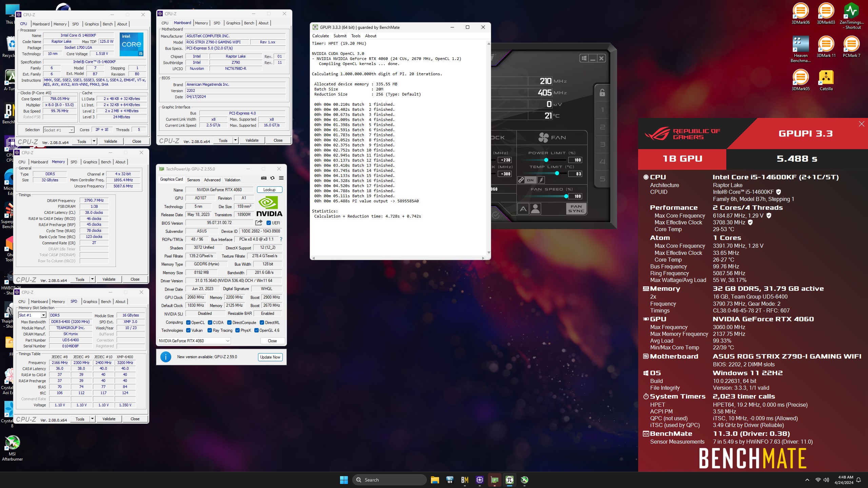Click the Lookup button in GPU-Z
The width and height of the screenshot is (868, 488).
click(270, 190)
